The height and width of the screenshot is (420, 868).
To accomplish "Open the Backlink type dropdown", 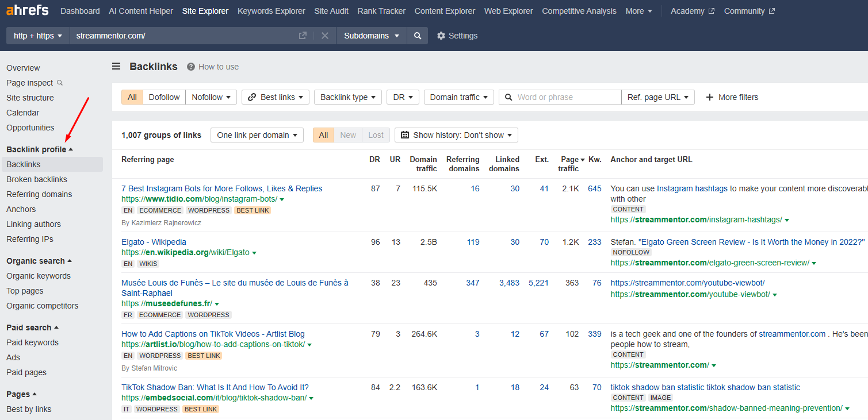I will (348, 97).
